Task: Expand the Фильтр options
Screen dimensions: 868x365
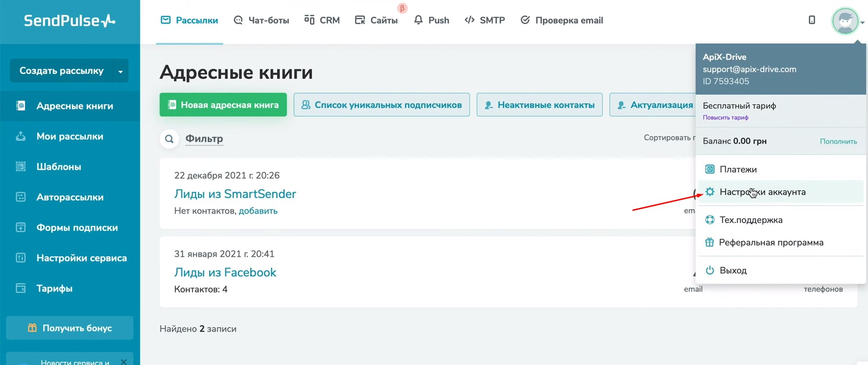Action: [x=204, y=139]
